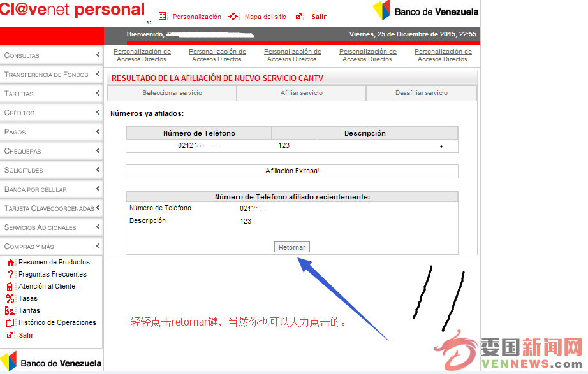588x374 pixels.
Task: Open the Mapa del sitio link
Action: pos(265,17)
